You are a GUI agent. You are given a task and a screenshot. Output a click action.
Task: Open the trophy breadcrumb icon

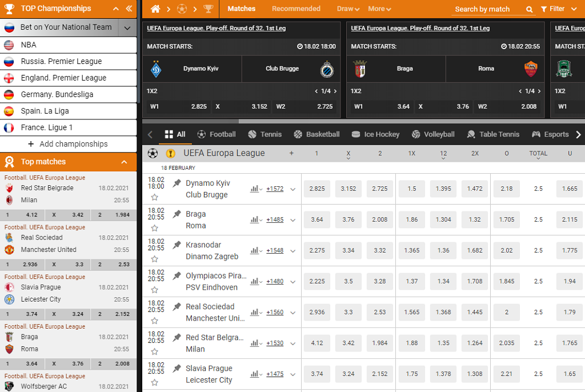[x=208, y=9]
